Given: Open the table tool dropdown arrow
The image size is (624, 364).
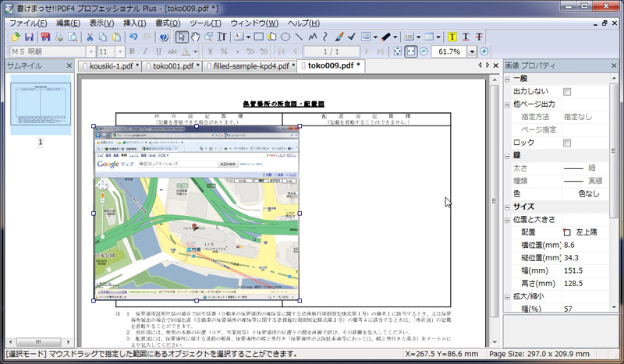Looking at the screenshot, I should click(x=438, y=37).
